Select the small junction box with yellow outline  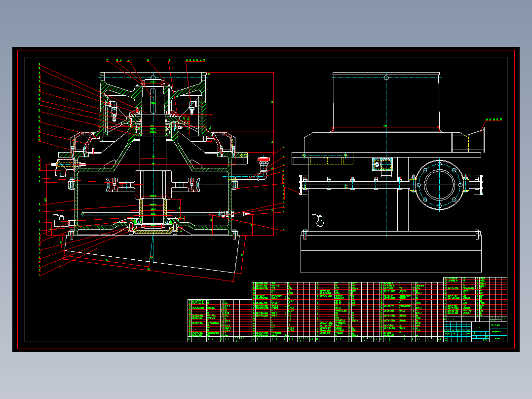click(383, 165)
